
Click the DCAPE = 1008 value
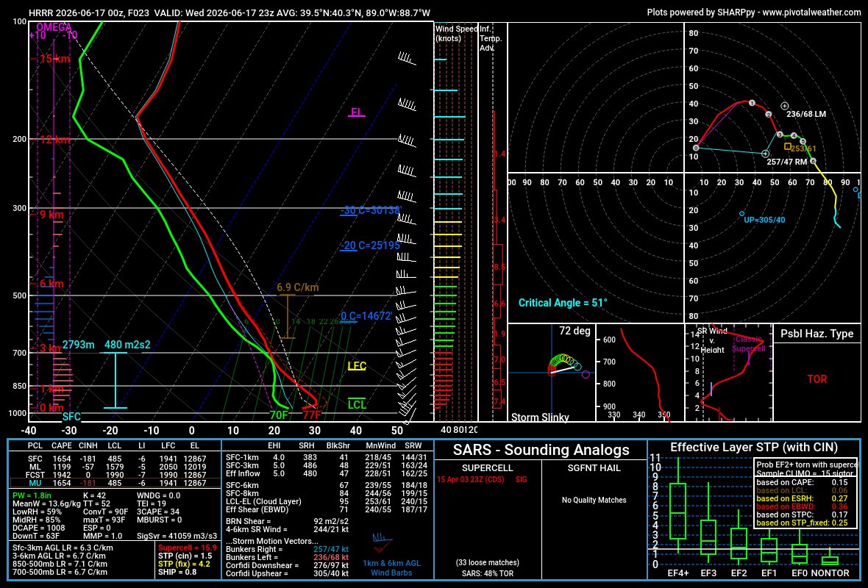coord(39,528)
